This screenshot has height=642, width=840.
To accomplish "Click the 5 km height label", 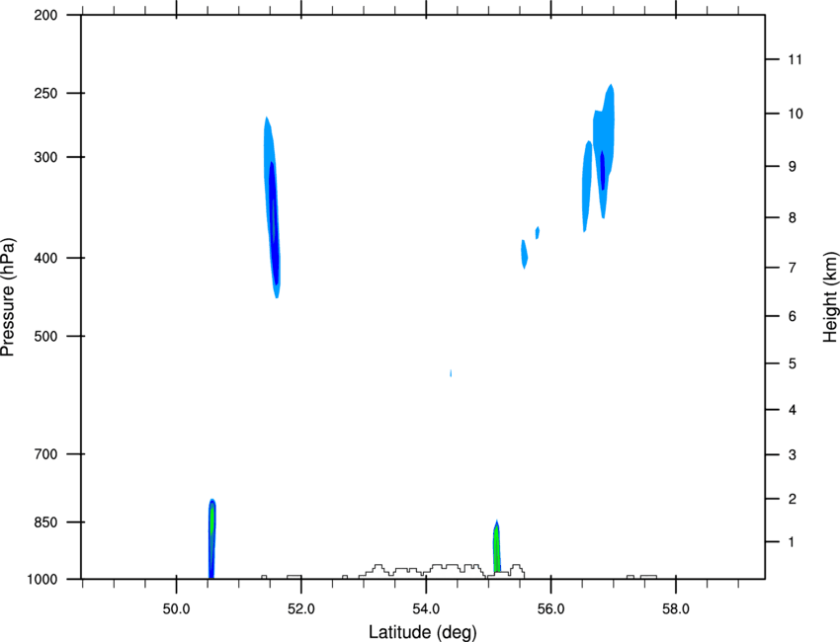I will coord(792,363).
